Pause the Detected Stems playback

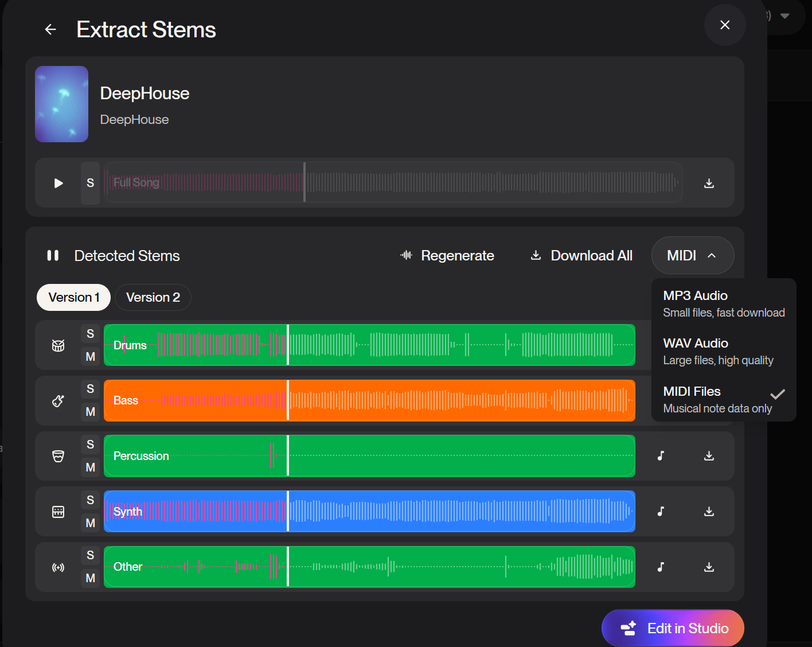[x=53, y=255]
